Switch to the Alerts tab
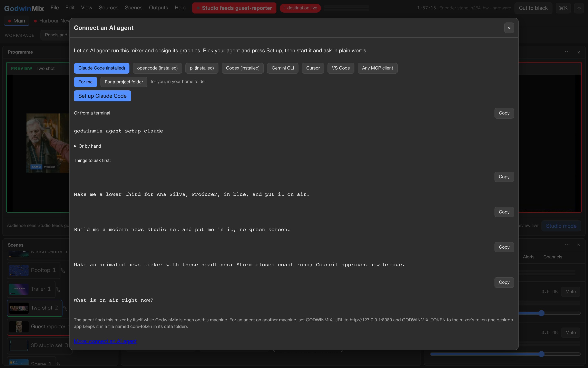 click(528, 257)
